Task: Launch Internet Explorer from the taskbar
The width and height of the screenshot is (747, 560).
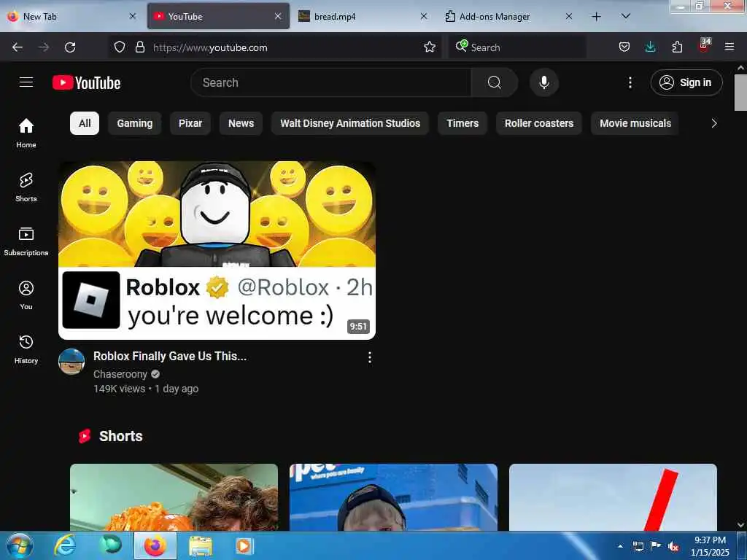Action: click(64, 546)
